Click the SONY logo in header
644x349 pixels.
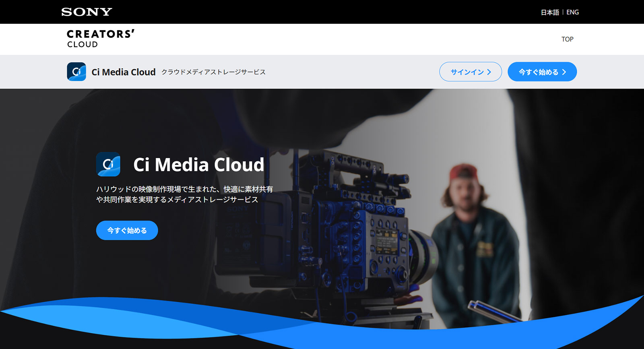point(87,12)
